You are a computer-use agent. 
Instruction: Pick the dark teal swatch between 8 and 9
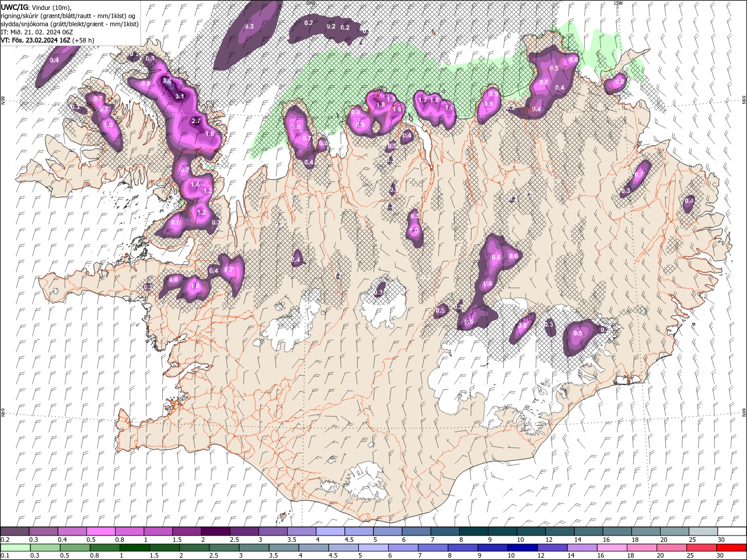point(473,531)
